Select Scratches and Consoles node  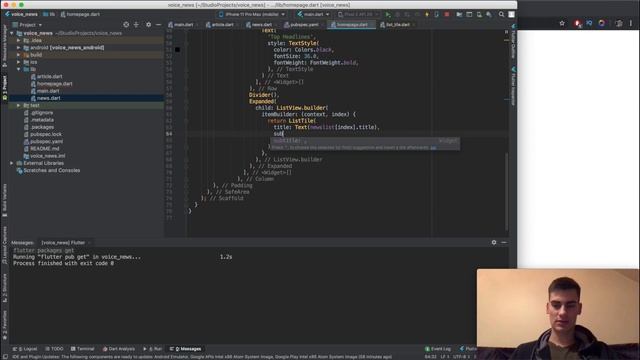[51, 171]
